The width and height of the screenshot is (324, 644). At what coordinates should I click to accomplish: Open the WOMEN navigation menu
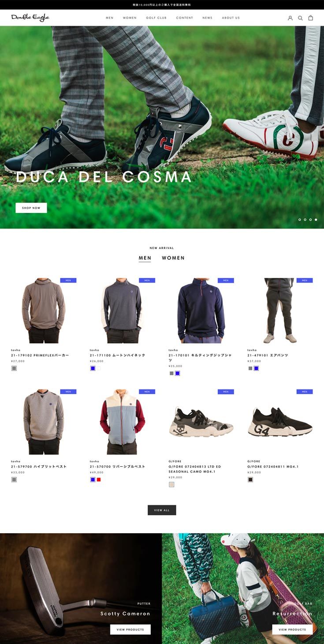(x=130, y=18)
